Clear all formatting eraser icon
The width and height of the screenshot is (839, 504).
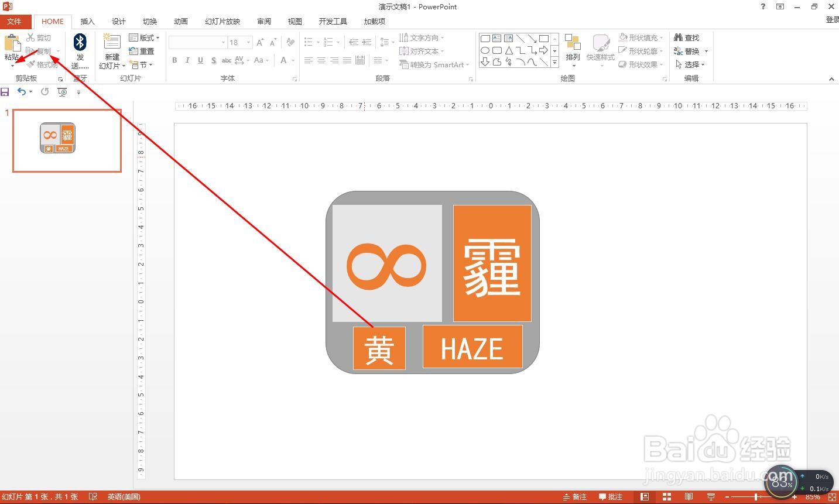pos(290,42)
